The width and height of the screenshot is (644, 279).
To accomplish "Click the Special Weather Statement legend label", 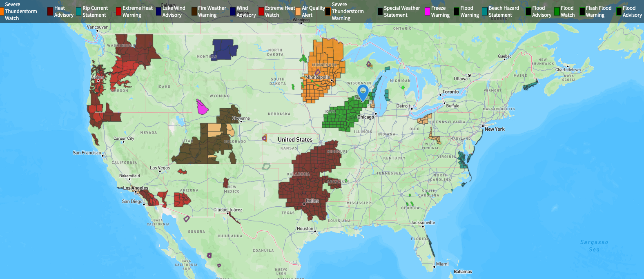I will click(x=402, y=11).
